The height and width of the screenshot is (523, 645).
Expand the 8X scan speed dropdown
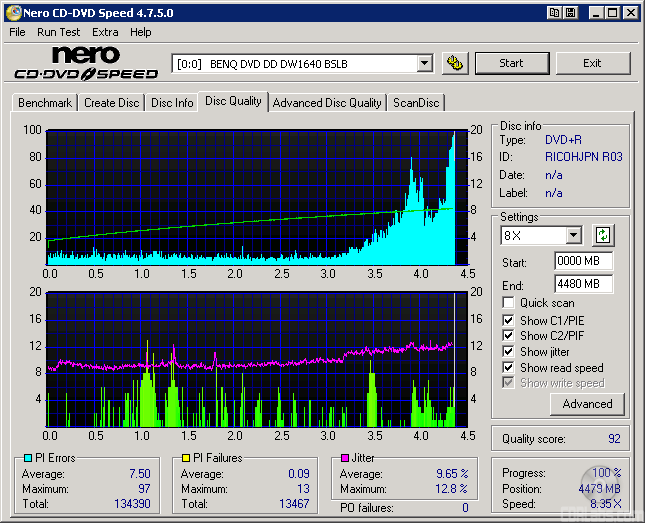tap(573, 236)
